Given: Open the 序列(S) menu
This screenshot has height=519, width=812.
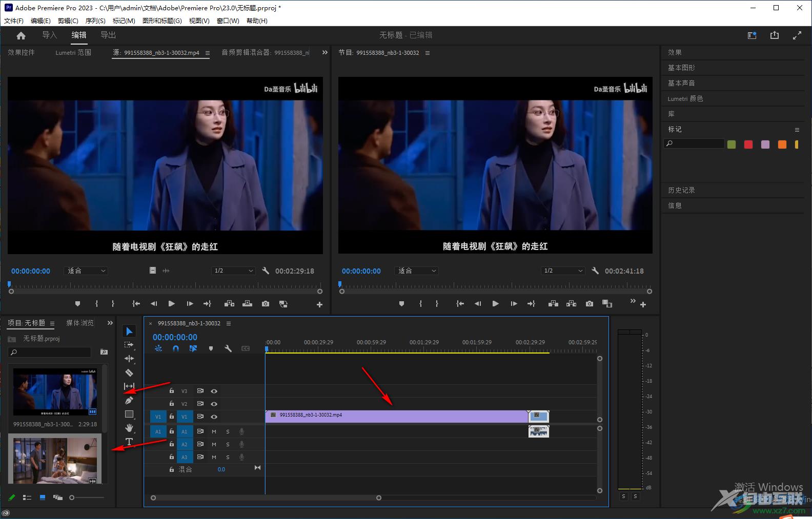Looking at the screenshot, I should (95, 21).
